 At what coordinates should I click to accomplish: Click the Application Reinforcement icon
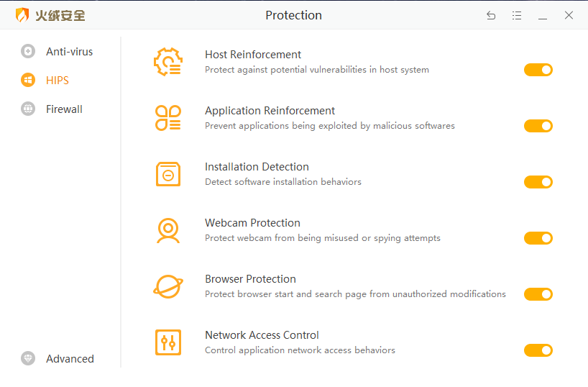[168, 118]
